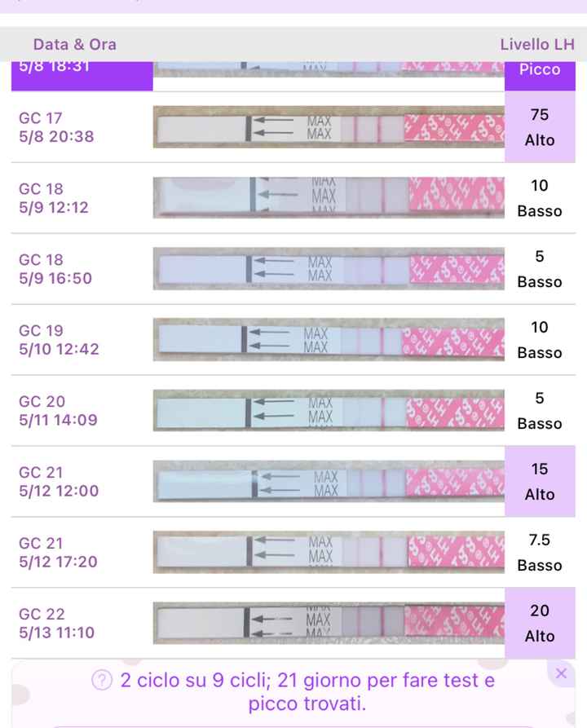Viewport: 587px width, 728px height.
Task: Tap the Picco LH level badge
Action: point(540,70)
